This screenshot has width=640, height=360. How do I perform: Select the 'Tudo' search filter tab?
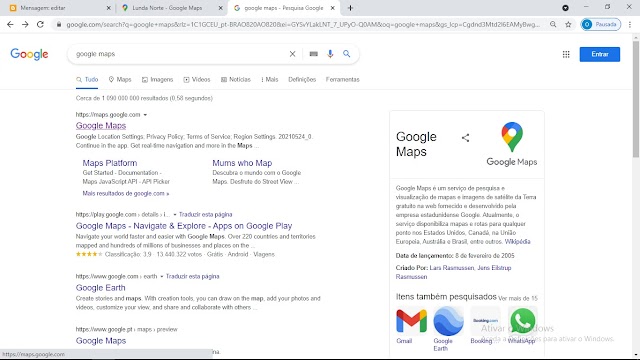tap(87, 80)
